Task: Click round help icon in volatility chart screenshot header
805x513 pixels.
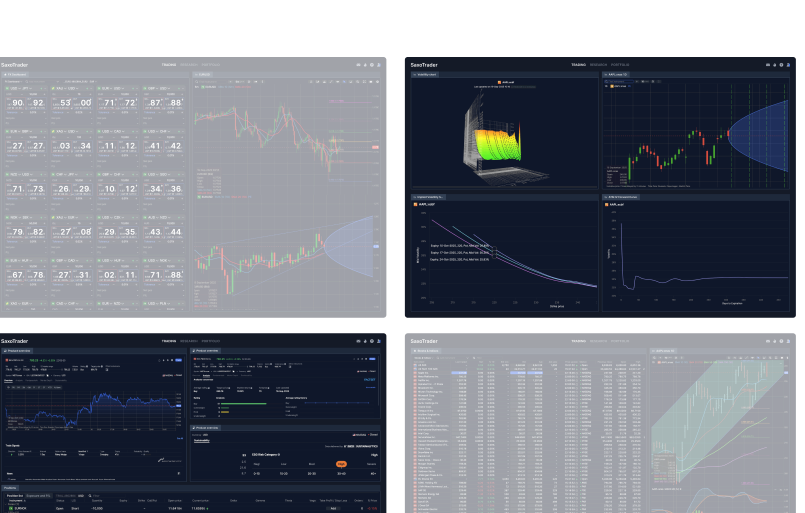Action: coord(781,65)
